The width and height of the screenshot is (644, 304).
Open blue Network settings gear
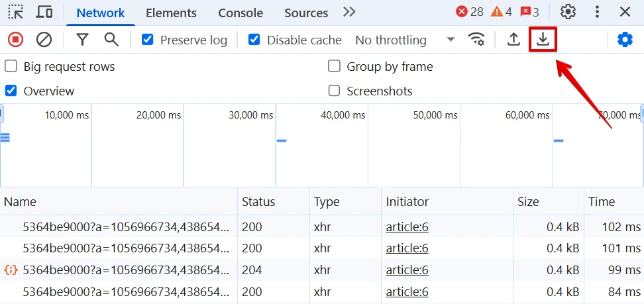(625, 40)
